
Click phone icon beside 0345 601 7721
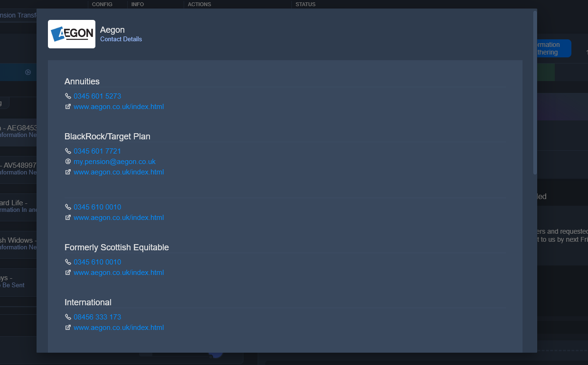click(68, 151)
